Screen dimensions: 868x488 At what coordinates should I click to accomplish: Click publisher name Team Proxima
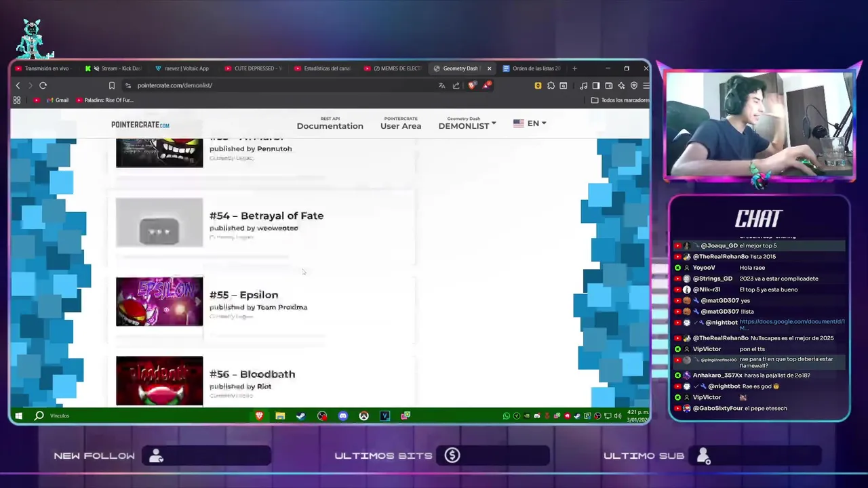click(x=282, y=307)
